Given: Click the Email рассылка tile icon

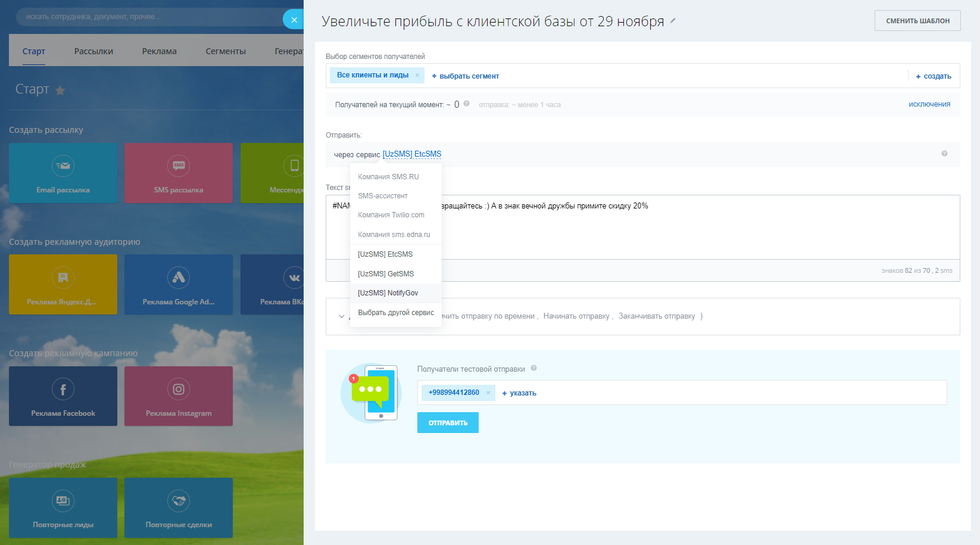Looking at the screenshot, I should (x=63, y=166).
